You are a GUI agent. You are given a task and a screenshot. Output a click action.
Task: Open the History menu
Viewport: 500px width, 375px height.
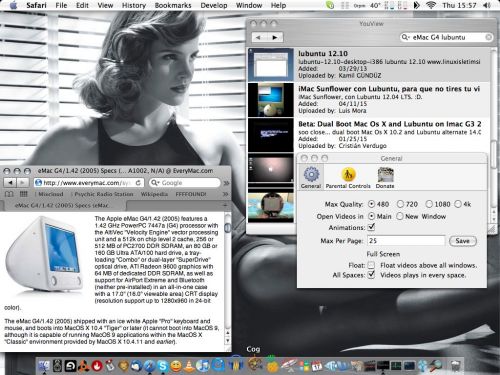click(x=134, y=5)
